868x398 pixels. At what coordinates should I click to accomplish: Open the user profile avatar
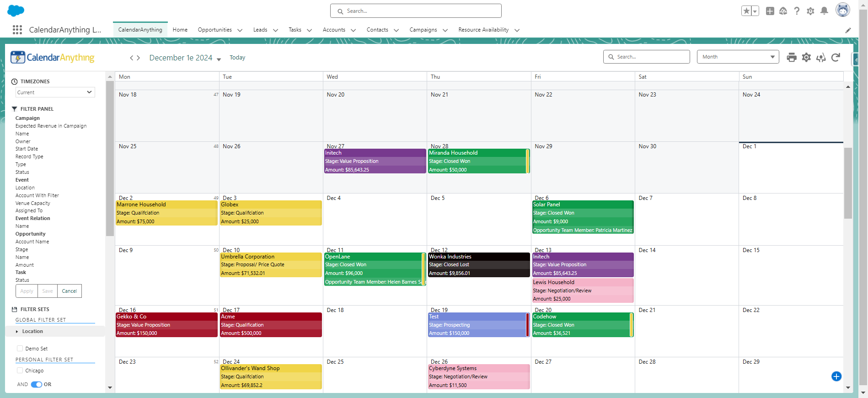(x=843, y=10)
